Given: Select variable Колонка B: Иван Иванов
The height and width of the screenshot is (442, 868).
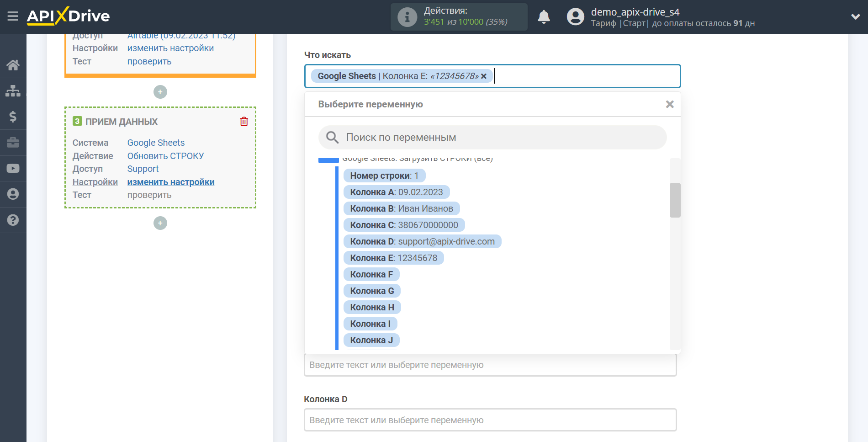Looking at the screenshot, I should click(402, 208).
